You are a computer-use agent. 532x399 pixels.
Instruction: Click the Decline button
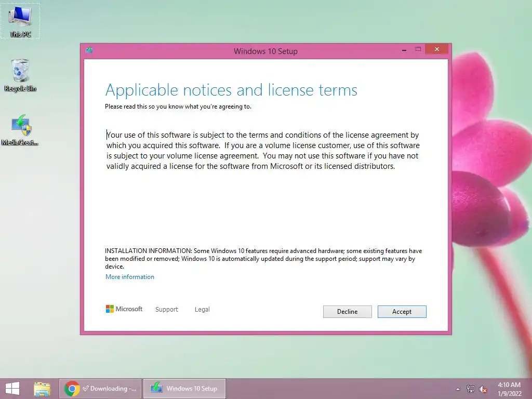(347, 312)
